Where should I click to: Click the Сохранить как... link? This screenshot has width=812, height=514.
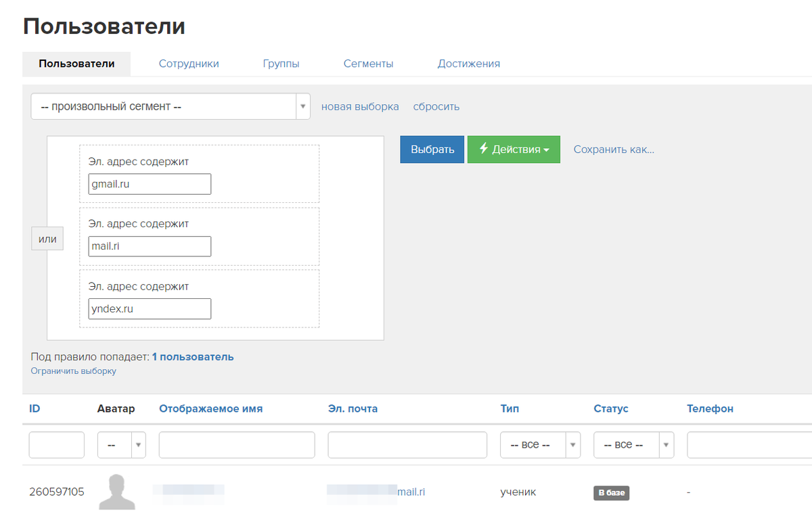[614, 149]
